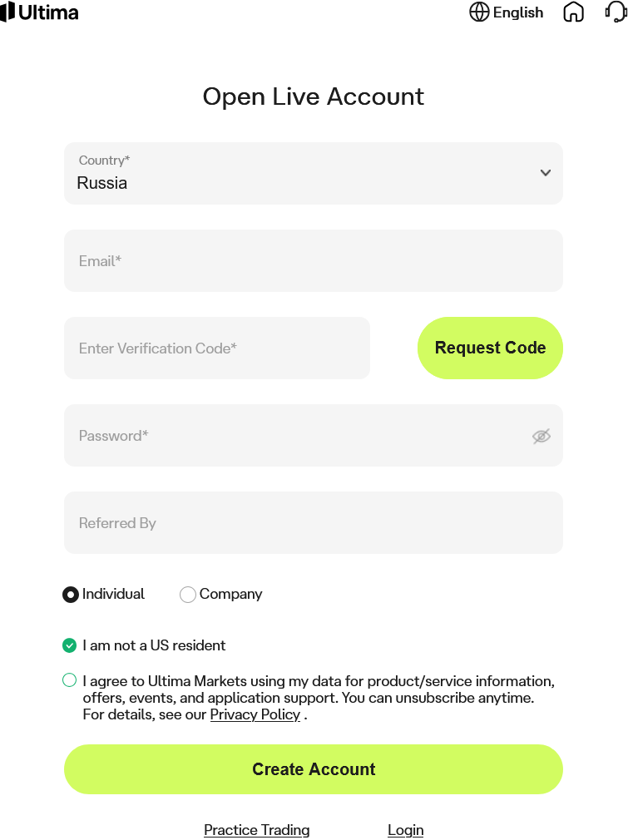Click the globe language icon
This screenshot has height=840, width=628.
(479, 12)
